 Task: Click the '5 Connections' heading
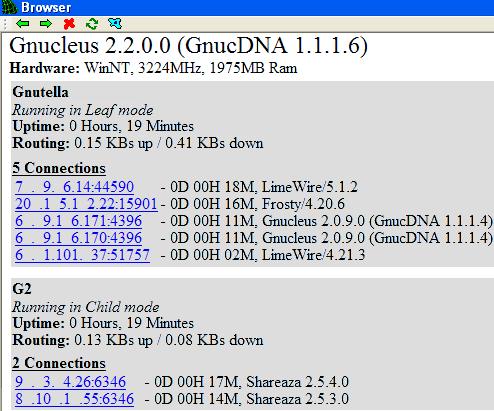59,168
